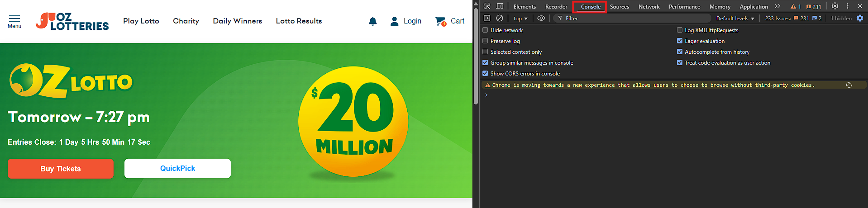
Task: Toggle Hide network checkbox
Action: (x=485, y=30)
